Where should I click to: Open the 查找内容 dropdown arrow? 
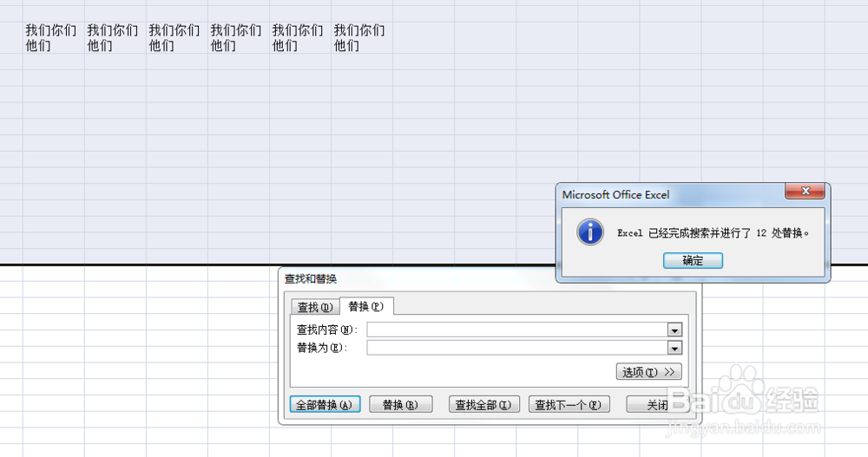674,330
